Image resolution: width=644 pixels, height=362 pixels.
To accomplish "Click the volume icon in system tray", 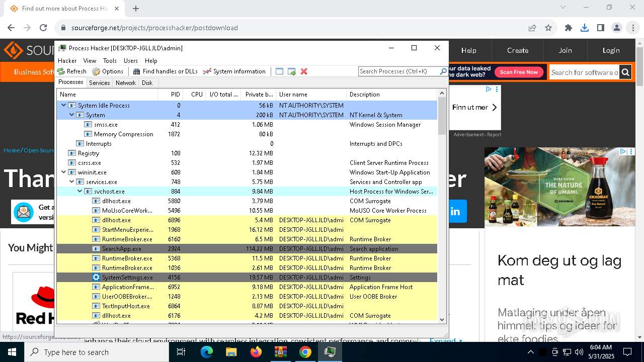I will click(579, 352).
